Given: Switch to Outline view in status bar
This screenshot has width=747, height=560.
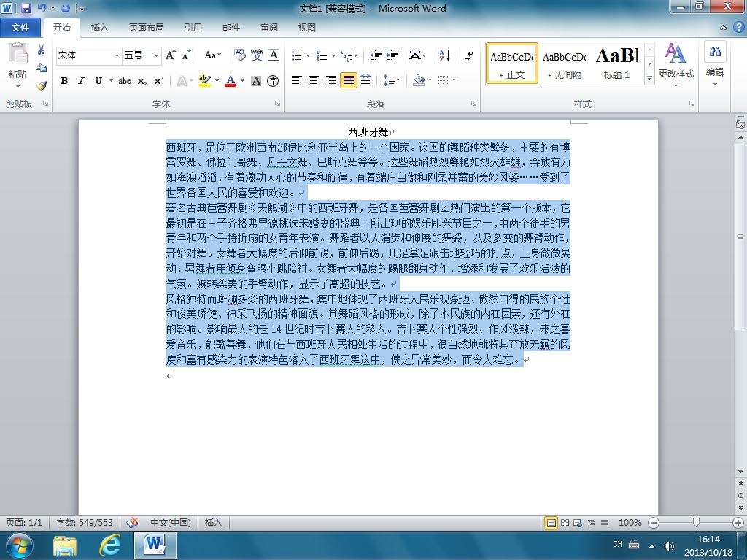Looking at the screenshot, I should point(591,523).
